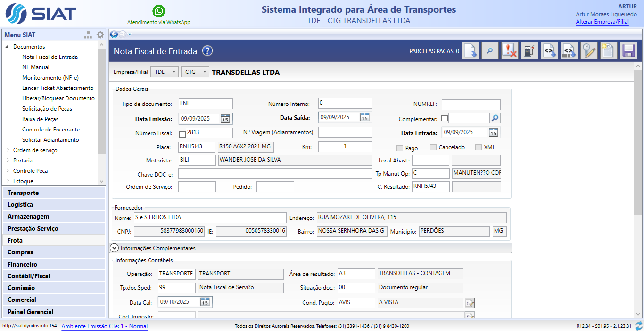Viewport: 644px width, 332px height.
Task: Open the CTG filial dropdown
Action: point(195,72)
